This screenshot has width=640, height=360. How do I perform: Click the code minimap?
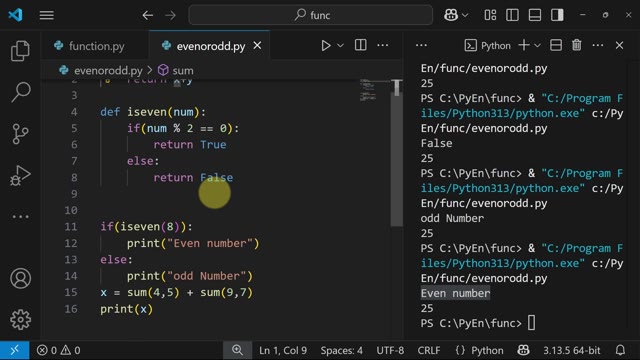[x=368, y=90]
